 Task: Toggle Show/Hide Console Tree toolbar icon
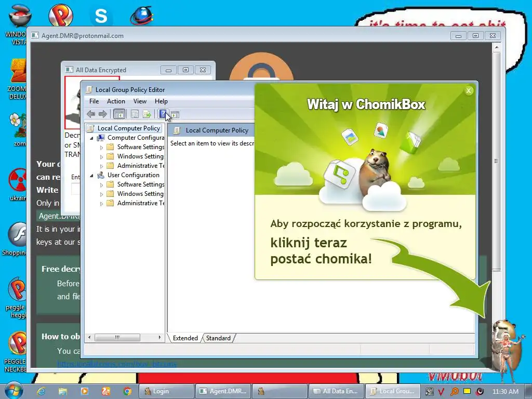119,114
